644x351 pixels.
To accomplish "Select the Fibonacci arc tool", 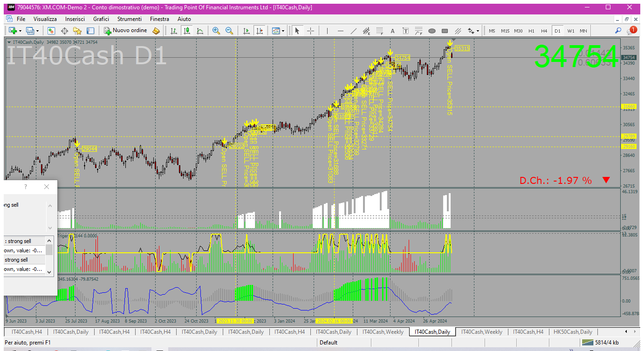I will 418,31.
